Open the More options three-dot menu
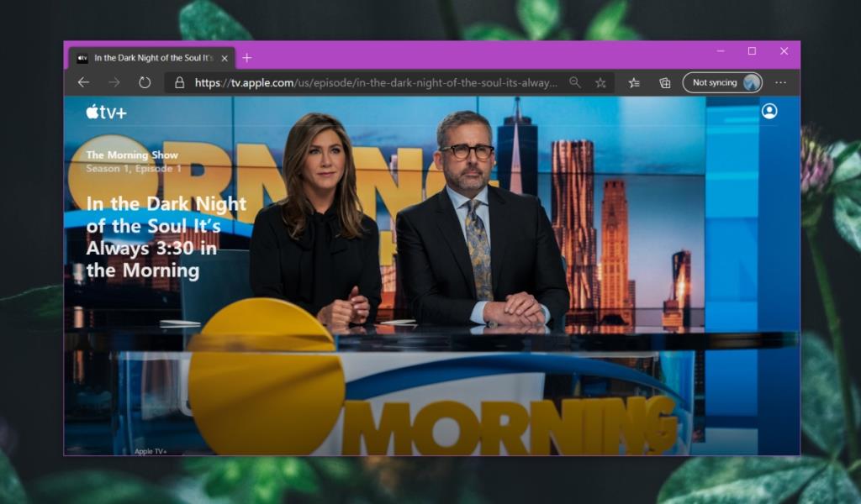 point(781,82)
